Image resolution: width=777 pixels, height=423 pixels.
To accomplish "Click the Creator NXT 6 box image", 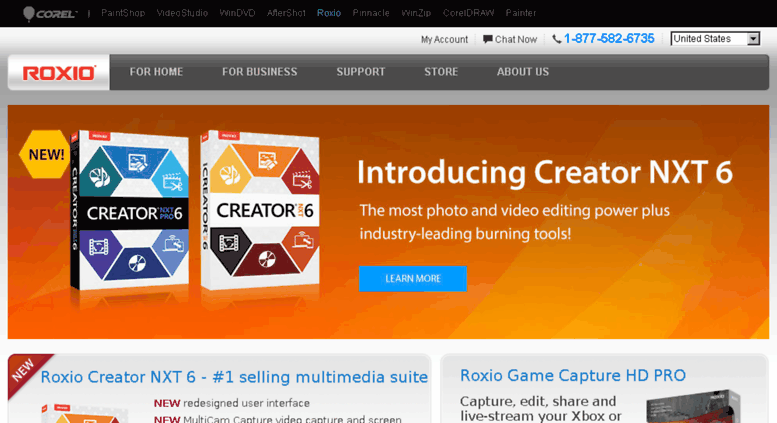I will 260,210.
